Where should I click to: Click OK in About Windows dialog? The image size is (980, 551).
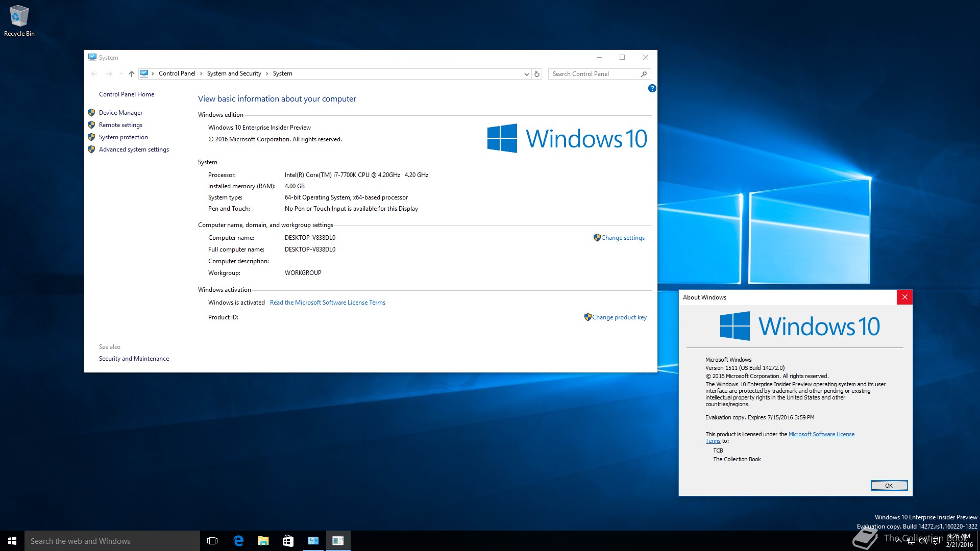coord(889,486)
